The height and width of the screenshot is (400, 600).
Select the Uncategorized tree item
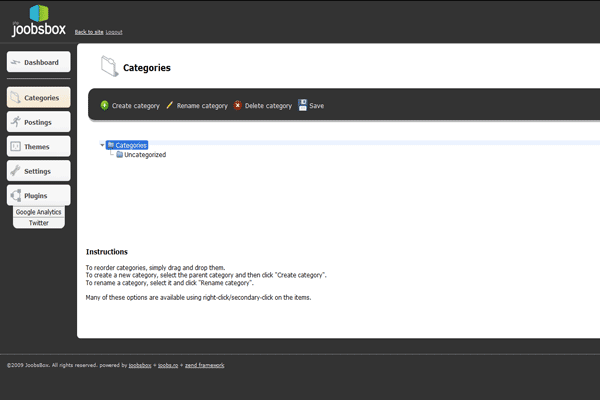coord(145,155)
